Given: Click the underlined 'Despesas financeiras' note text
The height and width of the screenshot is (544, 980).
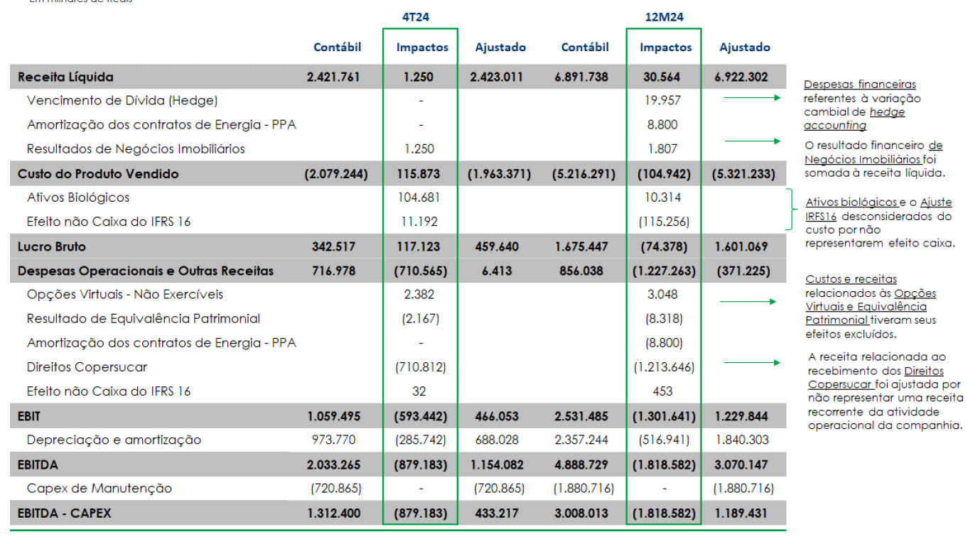Looking at the screenshot, I should coord(860,85).
